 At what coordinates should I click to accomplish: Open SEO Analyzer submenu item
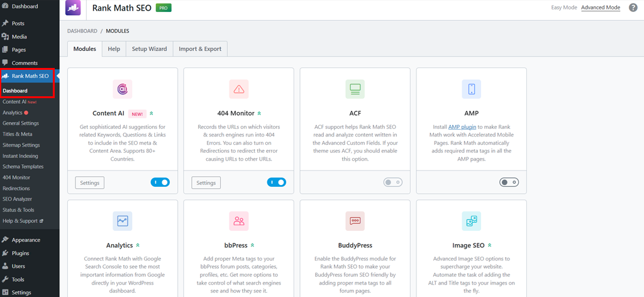pyautogui.click(x=17, y=199)
